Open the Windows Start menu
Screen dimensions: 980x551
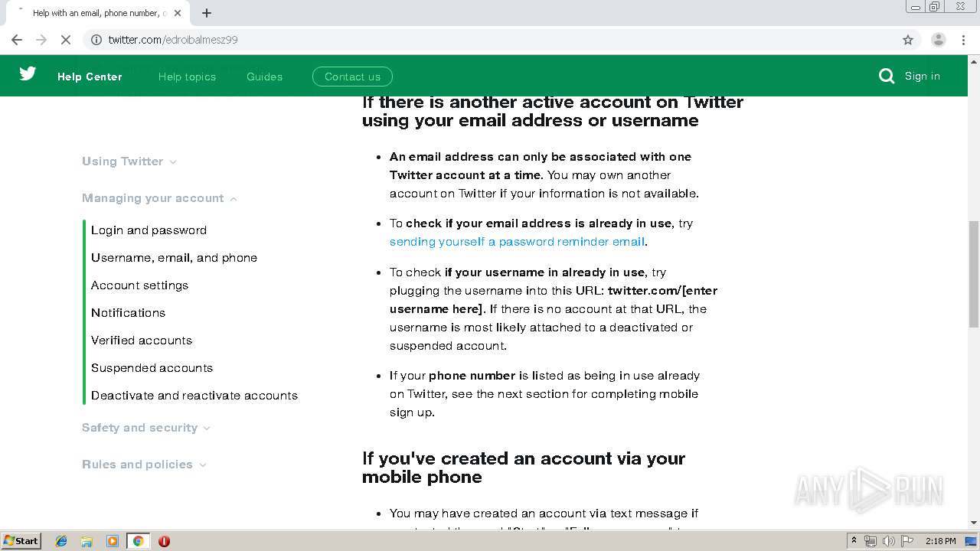(x=21, y=541)
